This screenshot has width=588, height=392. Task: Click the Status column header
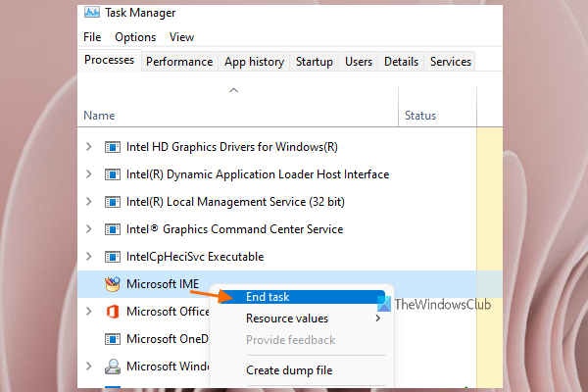point(420,116)
